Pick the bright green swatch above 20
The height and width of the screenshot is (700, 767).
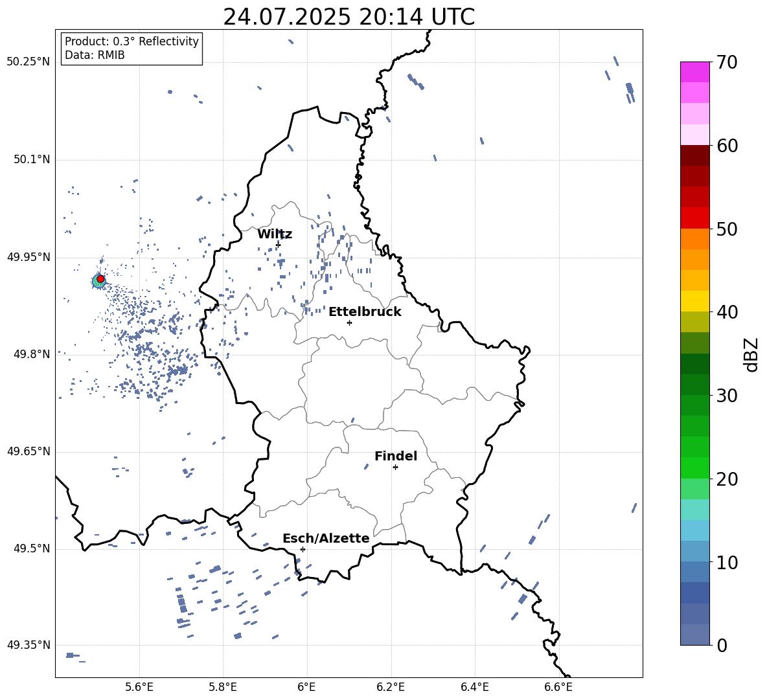click(695, 468)
